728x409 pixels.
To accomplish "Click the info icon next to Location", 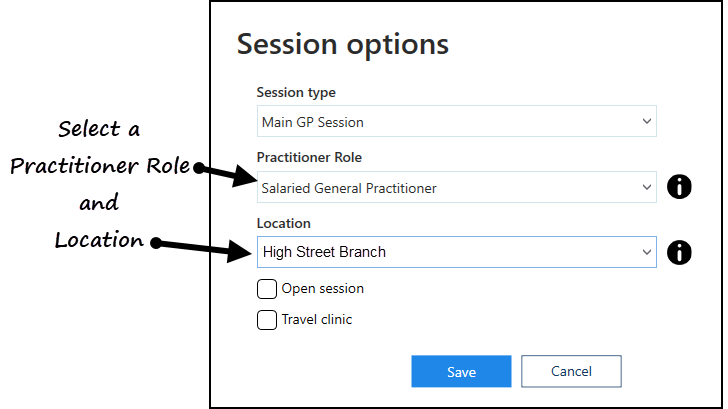I will pyautogui.click(x=679, y=253).
